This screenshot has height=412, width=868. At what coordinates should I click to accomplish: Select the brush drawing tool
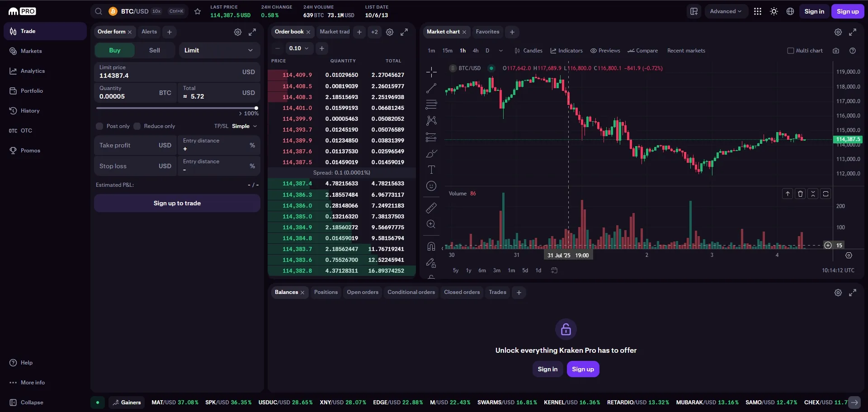point(431,154)
